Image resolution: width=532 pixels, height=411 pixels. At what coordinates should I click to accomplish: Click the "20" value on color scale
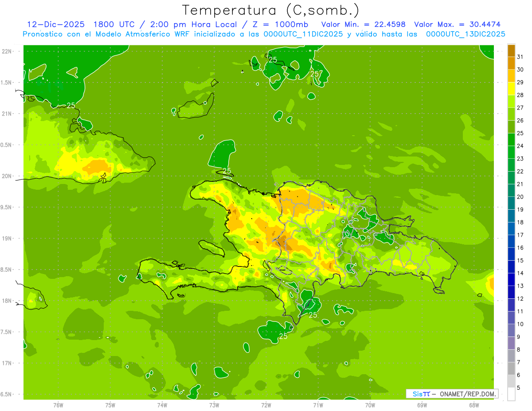pos(520,197)
